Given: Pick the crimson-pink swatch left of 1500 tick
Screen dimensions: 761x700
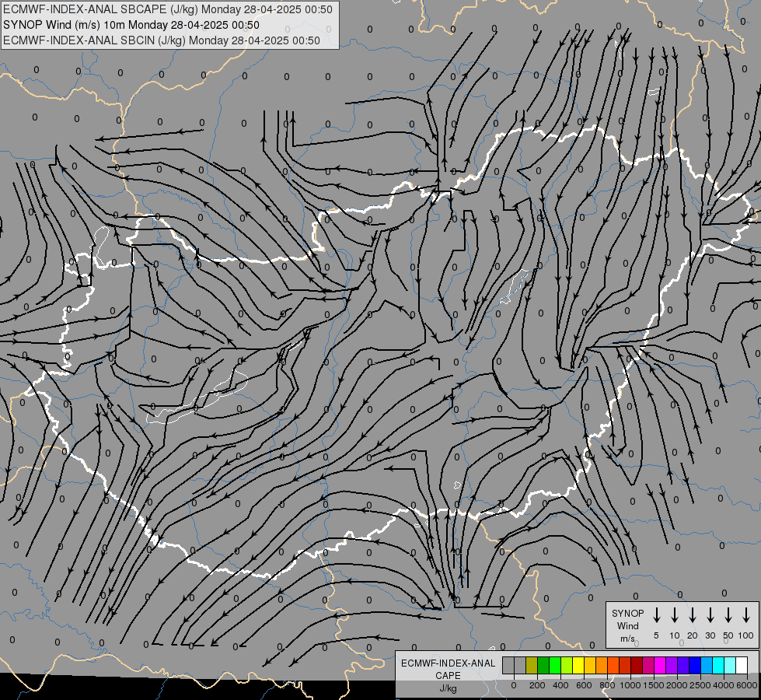Looking at the screenshot, I should coord(648,665).
